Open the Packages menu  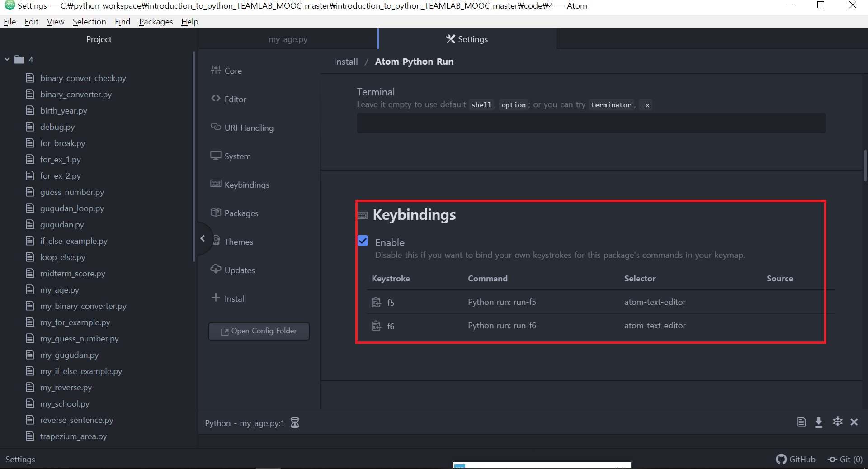pos(156,22)
